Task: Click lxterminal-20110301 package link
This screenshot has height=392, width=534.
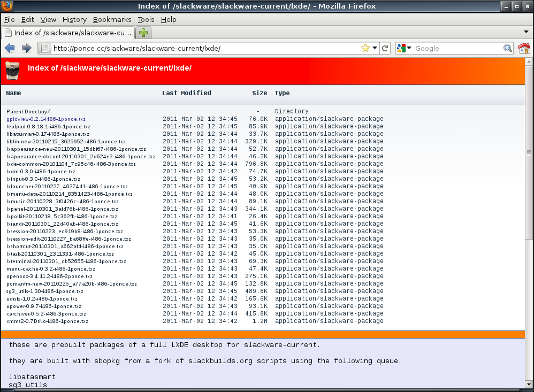Action: click(x=66, y=262)
